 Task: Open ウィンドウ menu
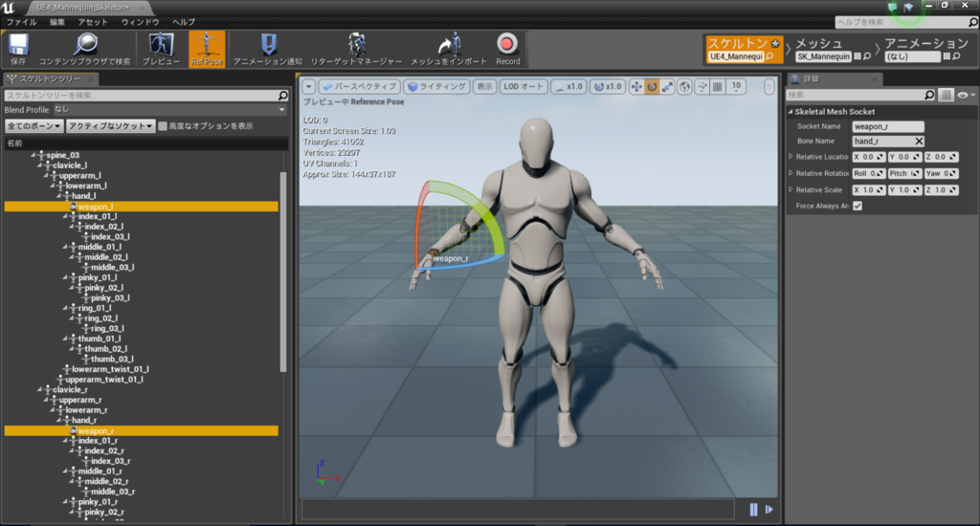click(x=140, y=22)
